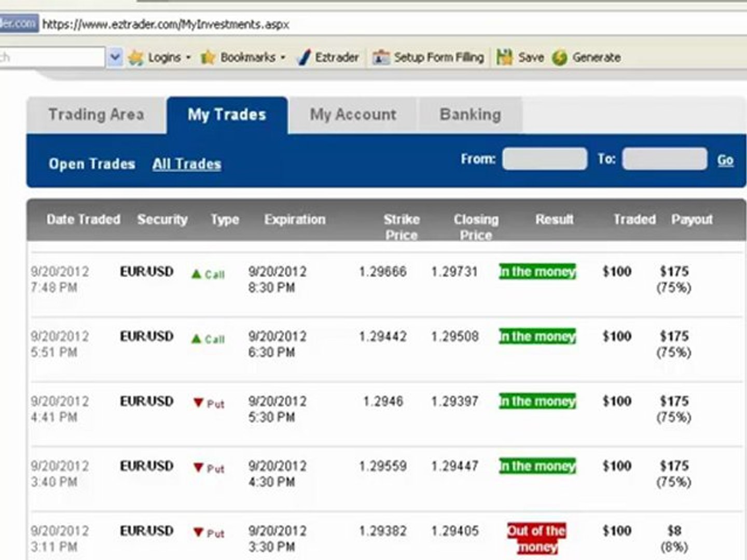Viewport: 747px width, 560px height.
Task: Show All Trades
Action: (187, 164)
